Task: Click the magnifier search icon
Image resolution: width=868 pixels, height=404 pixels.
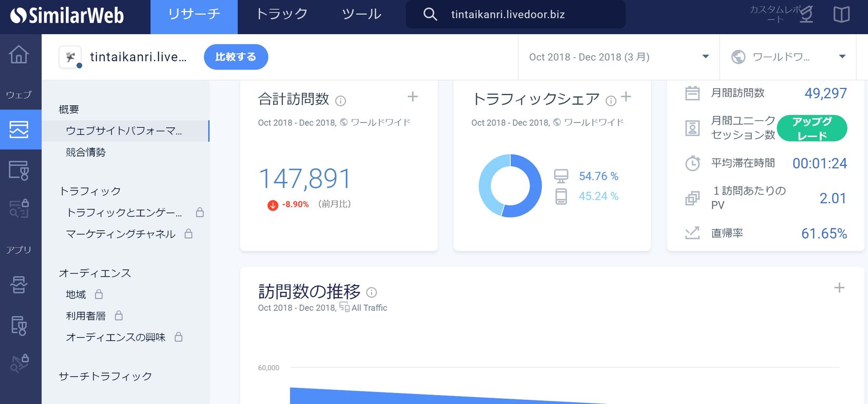Action: pos(430,14)
